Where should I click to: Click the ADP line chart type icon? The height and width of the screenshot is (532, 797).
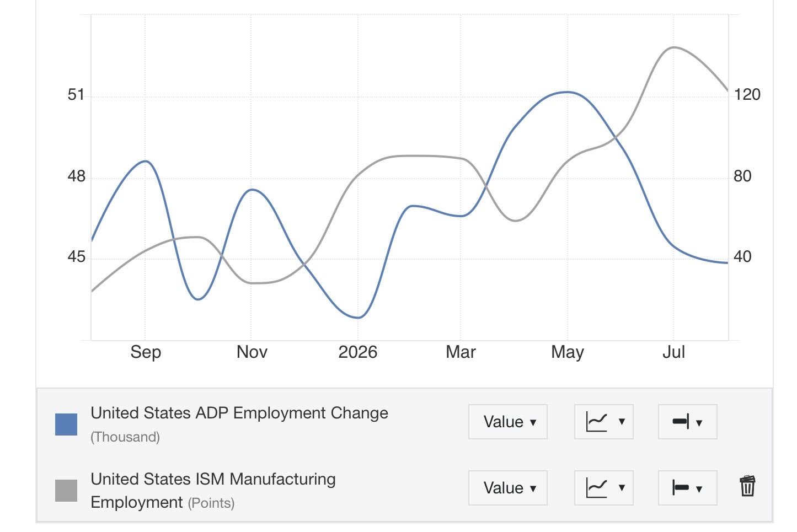coord(596,422)
